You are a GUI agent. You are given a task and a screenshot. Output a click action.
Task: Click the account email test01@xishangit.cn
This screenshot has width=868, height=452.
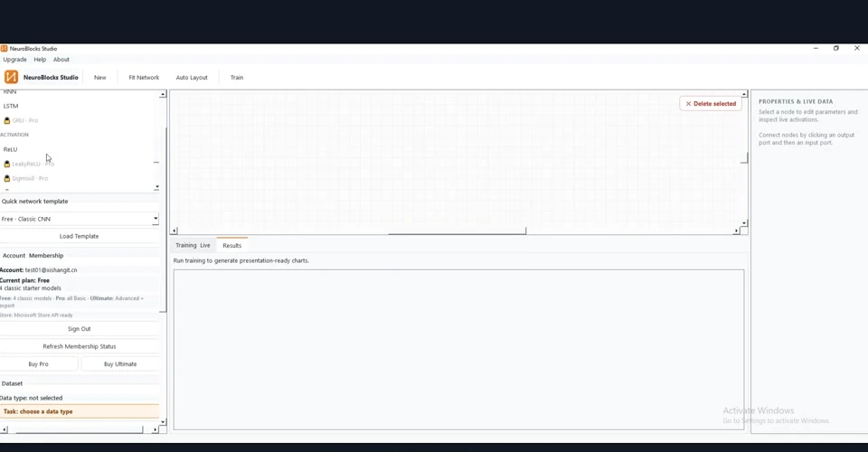51,270
